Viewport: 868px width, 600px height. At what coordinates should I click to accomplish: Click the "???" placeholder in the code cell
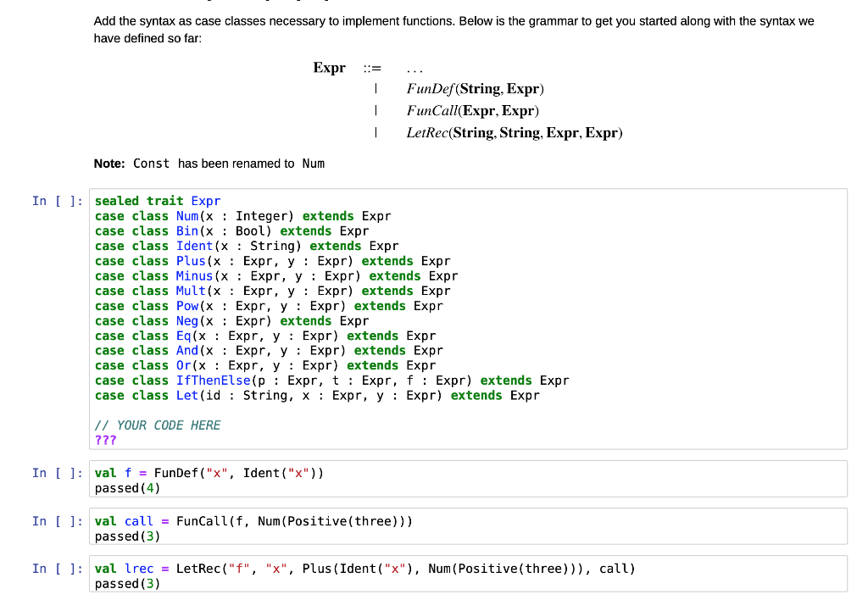tap(105, 440)
